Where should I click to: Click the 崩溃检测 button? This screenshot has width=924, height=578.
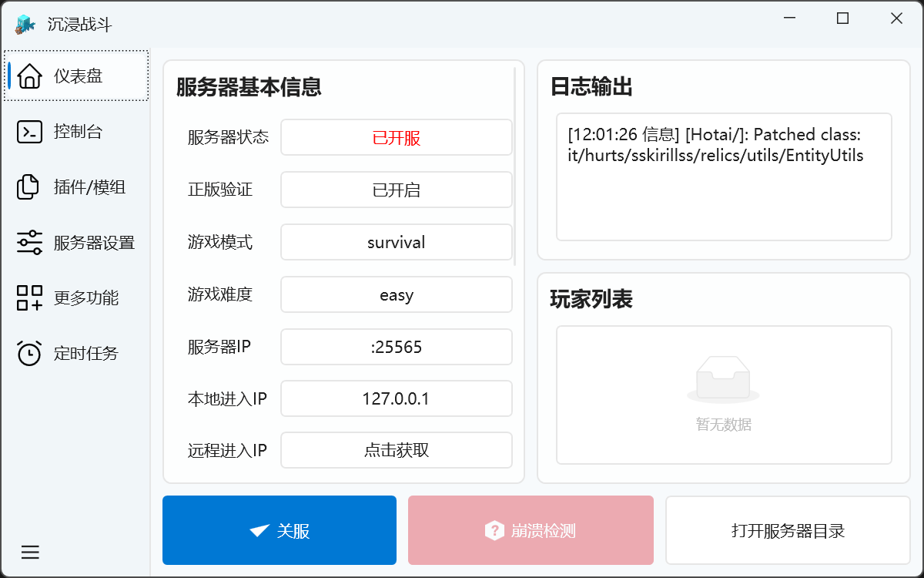531,530
